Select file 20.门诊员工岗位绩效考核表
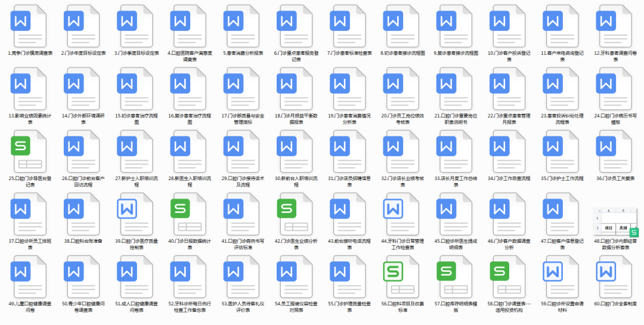 click(402, 89)
